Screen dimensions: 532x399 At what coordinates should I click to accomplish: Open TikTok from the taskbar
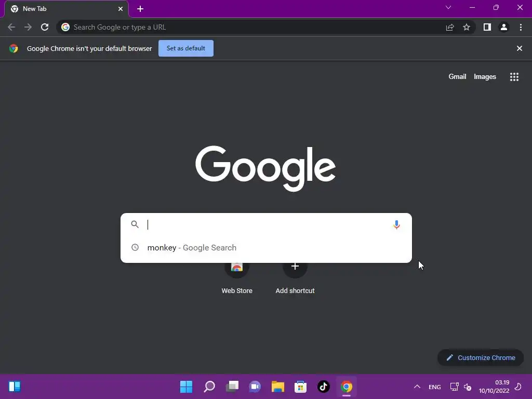(323, 387)
